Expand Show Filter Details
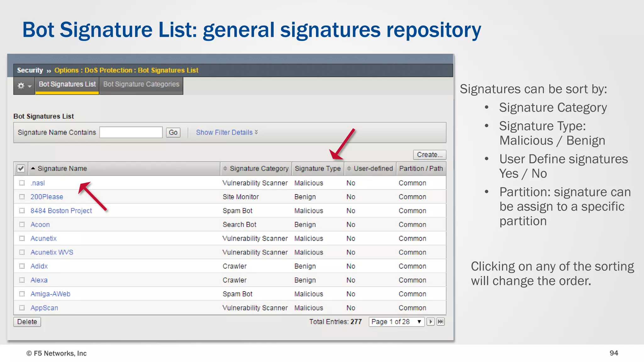This screenshot has height=362, width=644. coord(227,132)
